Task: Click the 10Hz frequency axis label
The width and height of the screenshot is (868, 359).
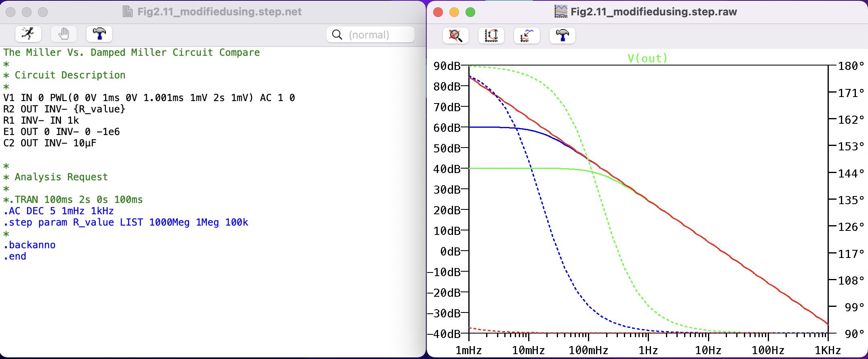Action: [x=708, y=350]
